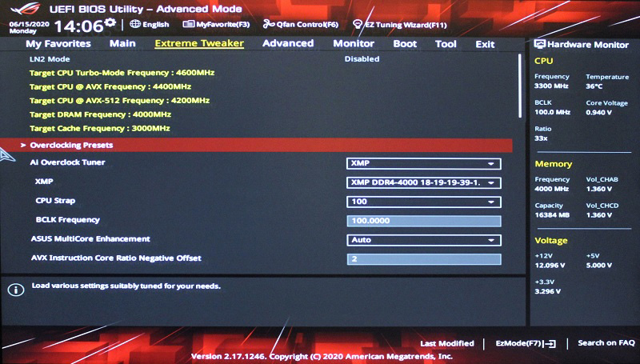640x364 pixels.
Task: Click the Qfan Control fan icon
Action: pyautogui.click(x=269, y=24)
